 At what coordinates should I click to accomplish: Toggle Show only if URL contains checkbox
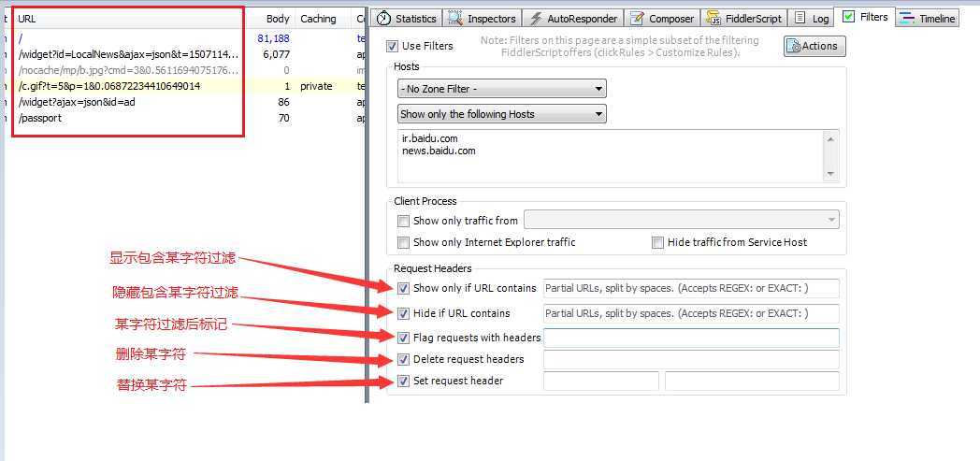403,289
